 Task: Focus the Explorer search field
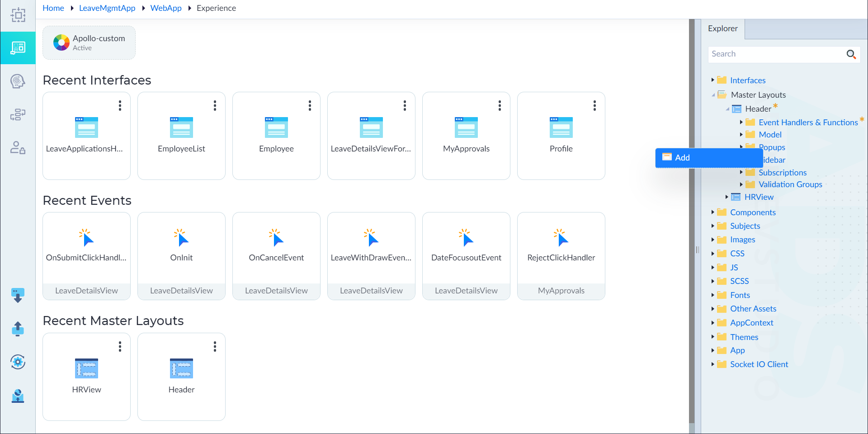pyautogui.click(x=776, y=54)
